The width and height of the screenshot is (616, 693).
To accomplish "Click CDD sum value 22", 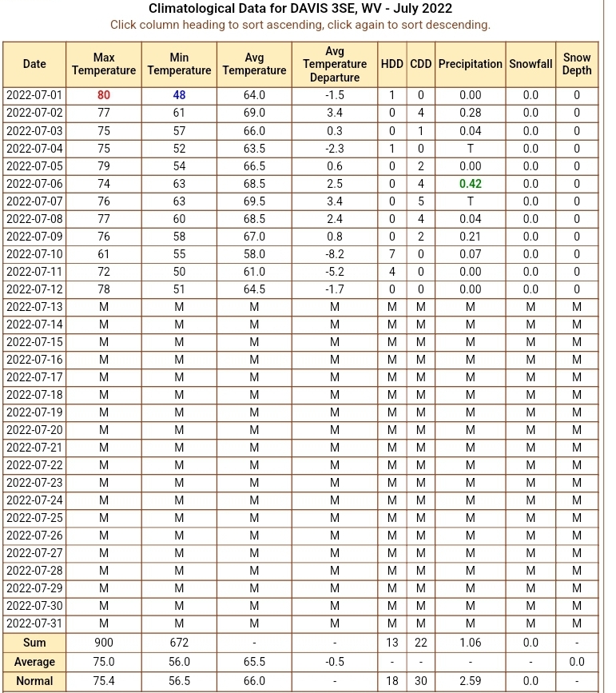I will (421, 643).
